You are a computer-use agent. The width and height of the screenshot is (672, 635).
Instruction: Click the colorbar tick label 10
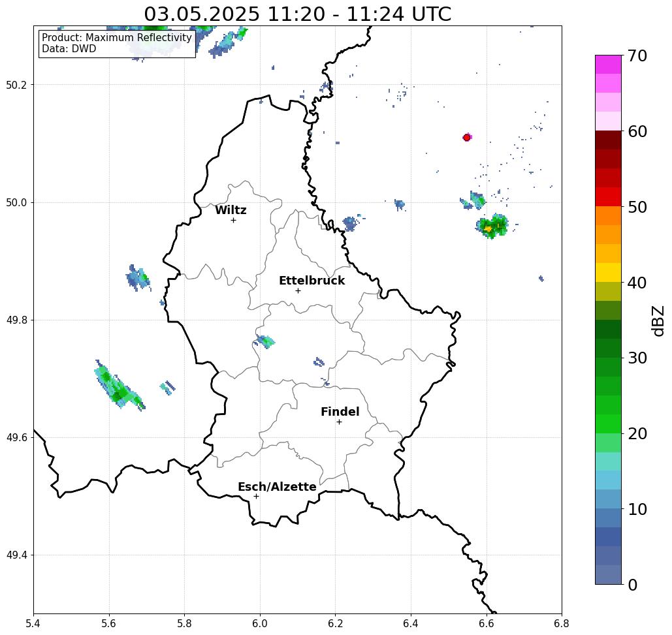point(637,509)
